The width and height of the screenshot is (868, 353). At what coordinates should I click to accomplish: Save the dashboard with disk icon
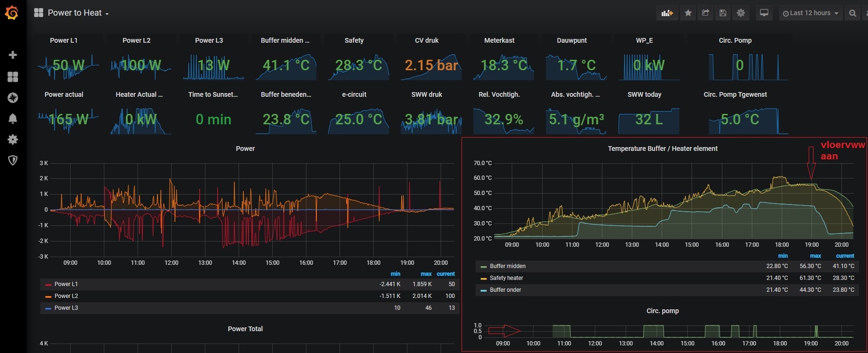[x=723, y=13]
